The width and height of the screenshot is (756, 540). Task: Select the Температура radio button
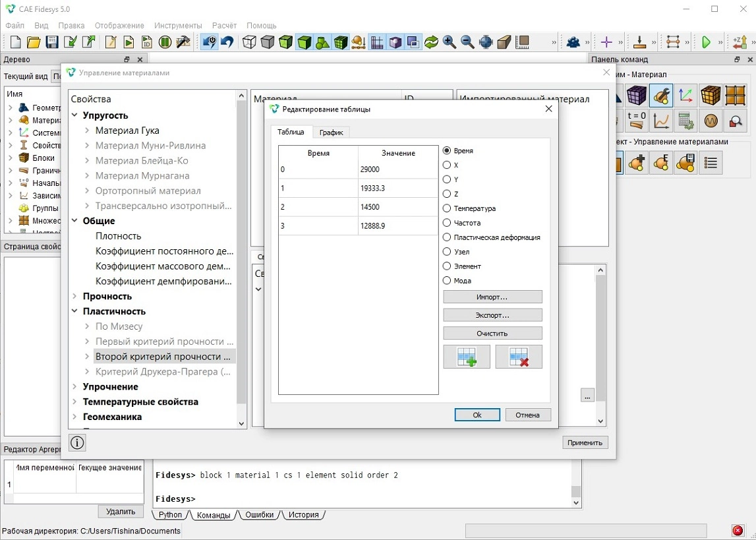[x=446, y=208]
